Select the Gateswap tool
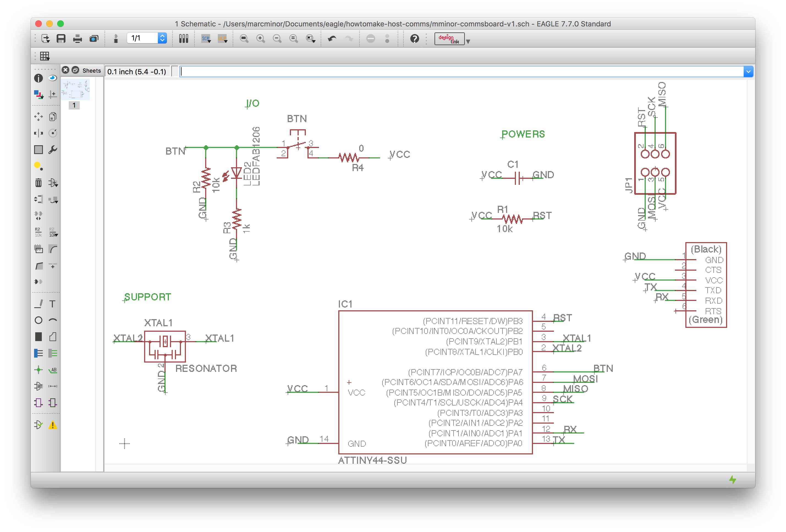Viewport: 786px width, 532px height. tap(39, 215)
